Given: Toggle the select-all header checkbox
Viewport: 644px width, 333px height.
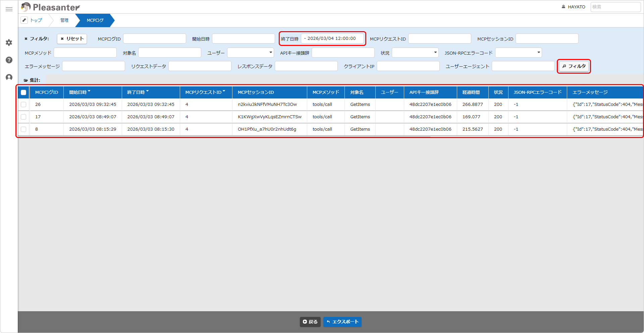Looking at the screenshot, I should tap(23, 92).
